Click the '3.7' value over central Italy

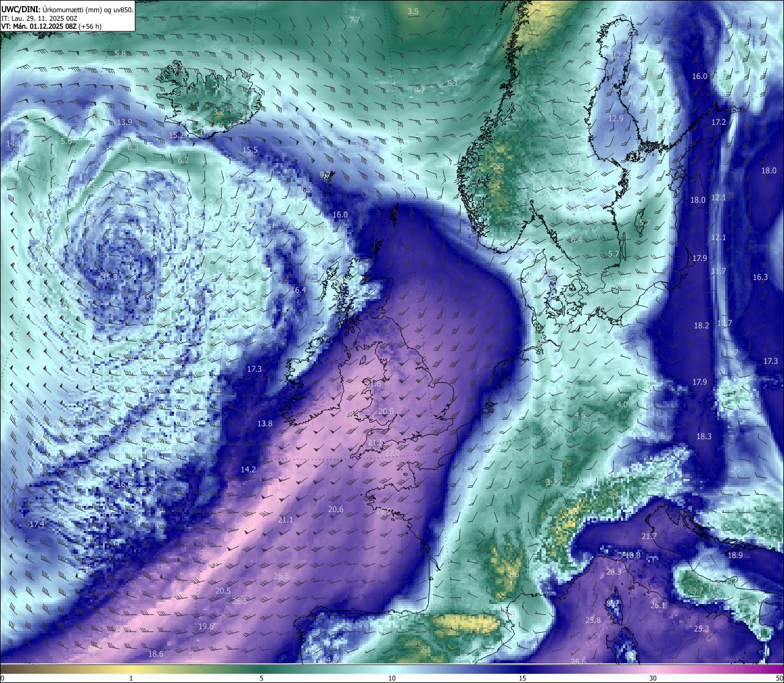point(698,591)
